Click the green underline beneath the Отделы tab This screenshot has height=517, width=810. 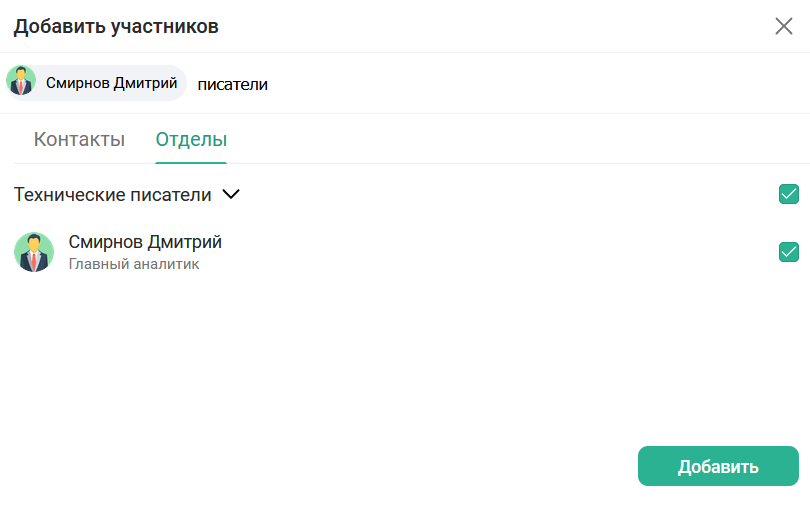[191, 162]
